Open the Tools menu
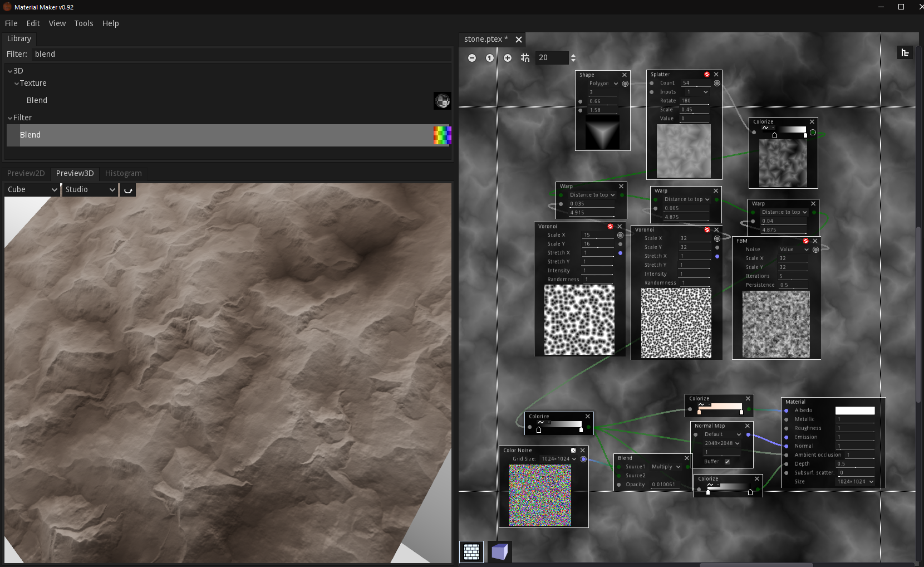Screen dimensions: 924x567 83,23
